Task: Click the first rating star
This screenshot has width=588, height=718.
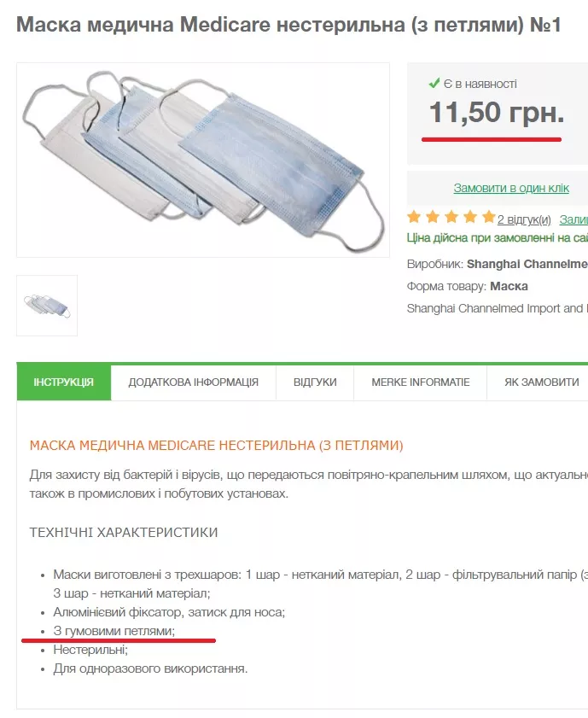Action: 415,217
